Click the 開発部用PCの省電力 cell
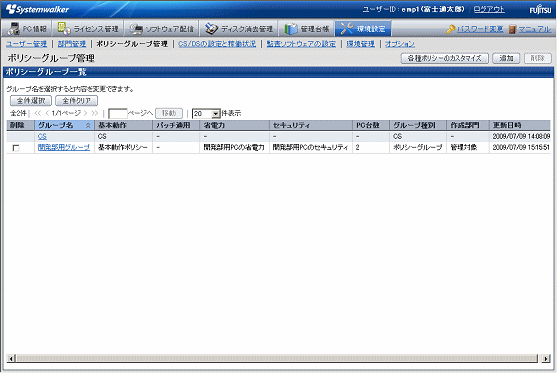The image size is (557, 373). (234, 147)
